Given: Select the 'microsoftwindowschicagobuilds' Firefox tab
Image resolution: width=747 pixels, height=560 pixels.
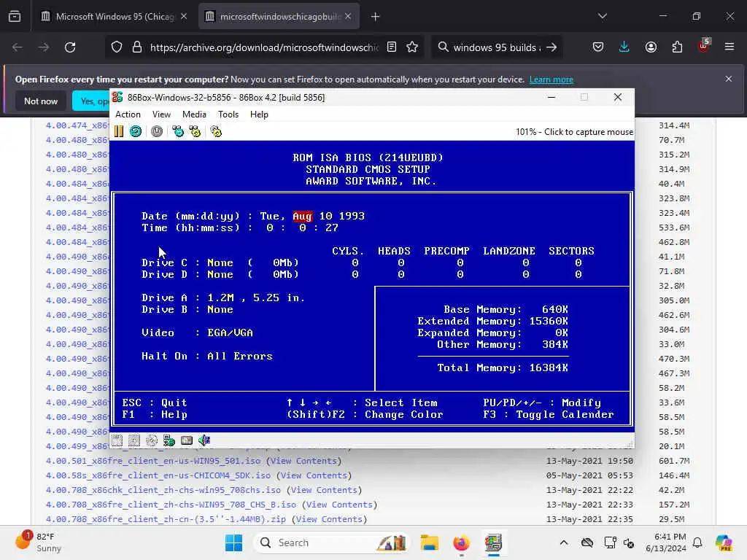Looking at the screenshot, I should [x=279, y=17].
